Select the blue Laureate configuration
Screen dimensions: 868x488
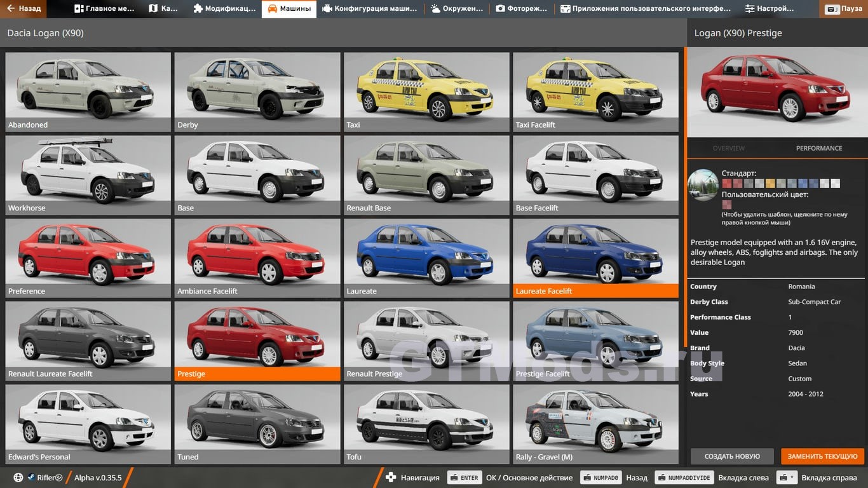[x=426, y=258]
